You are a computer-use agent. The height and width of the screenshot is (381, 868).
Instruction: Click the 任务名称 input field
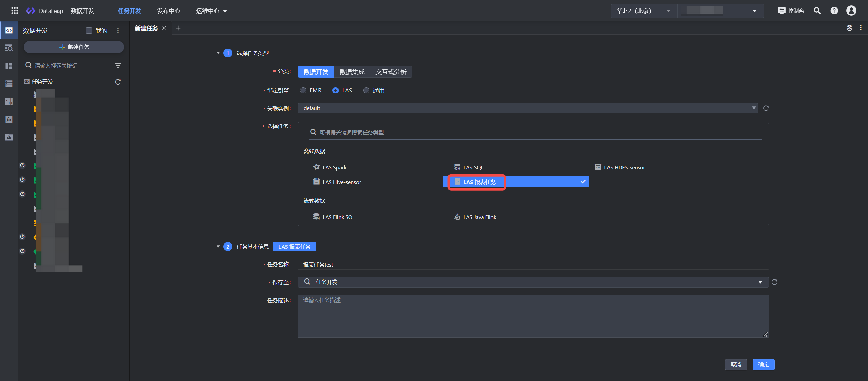pyautogui.click(x=533, y=265)
